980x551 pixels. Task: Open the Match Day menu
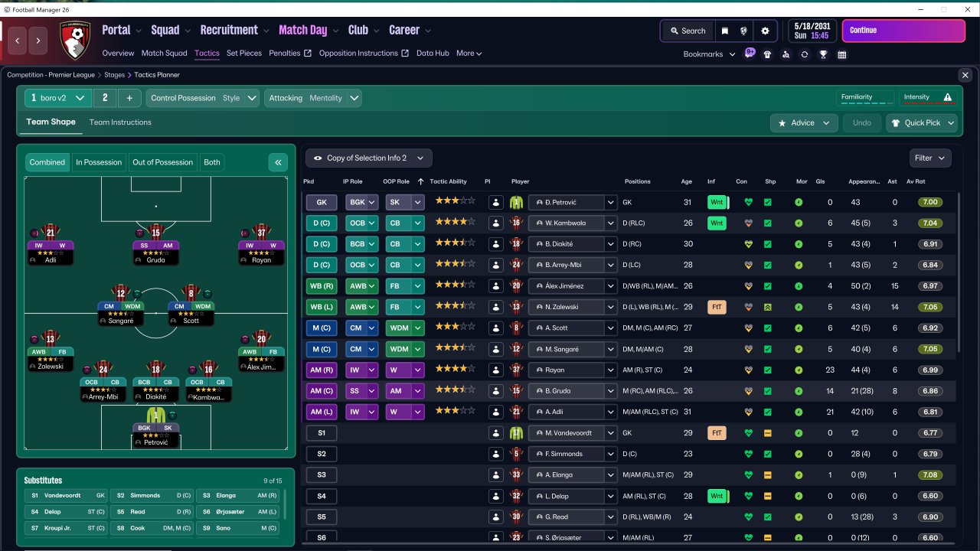tap(309, 31)
